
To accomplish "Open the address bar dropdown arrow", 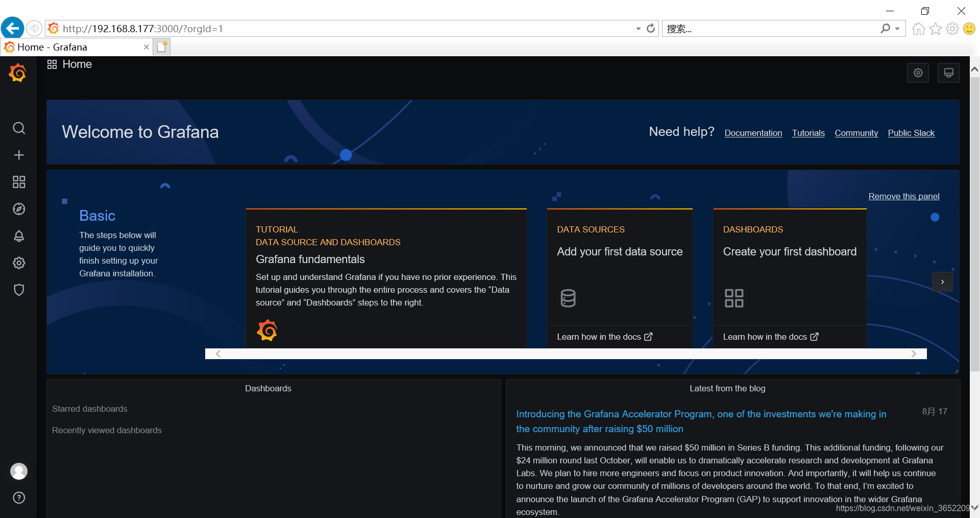I will pos(639,29).
